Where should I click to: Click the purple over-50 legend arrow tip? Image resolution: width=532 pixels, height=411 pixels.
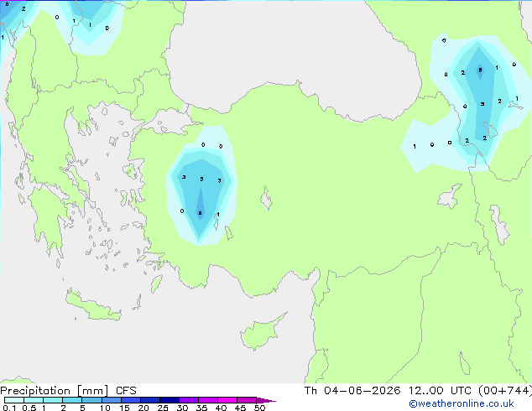pyautogui.click(x=266, y=400)
